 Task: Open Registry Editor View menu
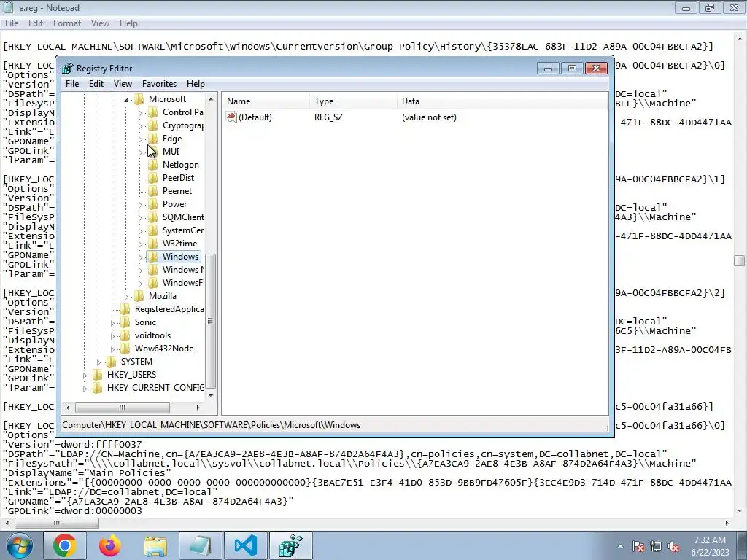click(x=123, y=84)
